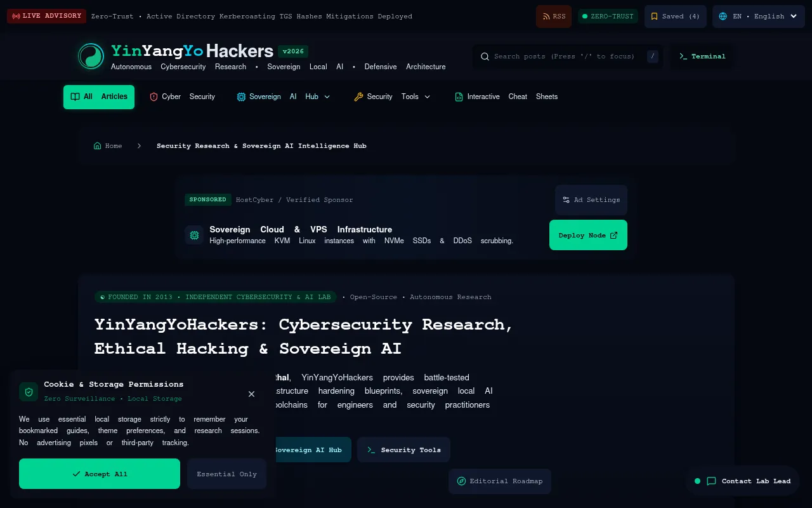812x508 pixels.
Task: Open the Terminal button
Action: pyautogui.click(x=702, y=57)
